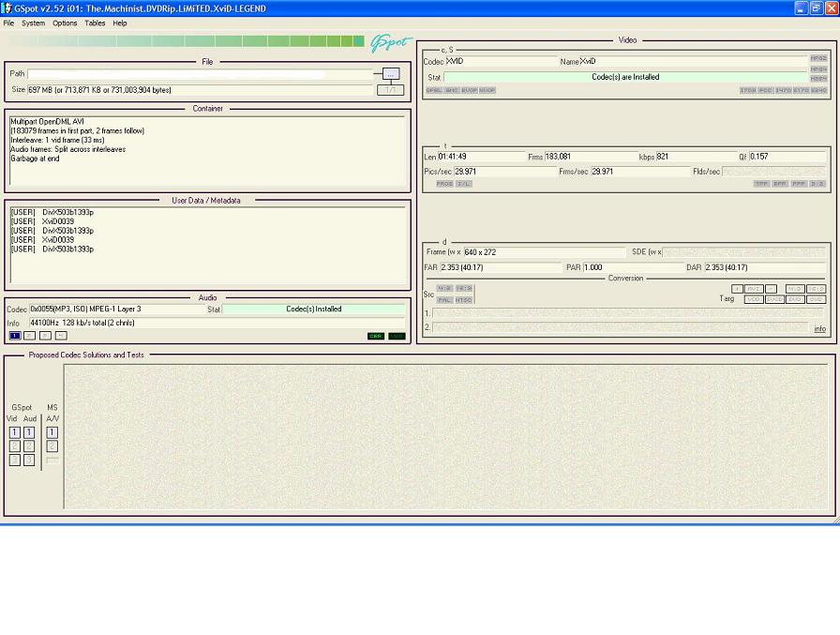Click the PROG indicator under Pics/sec

point(444,184)
